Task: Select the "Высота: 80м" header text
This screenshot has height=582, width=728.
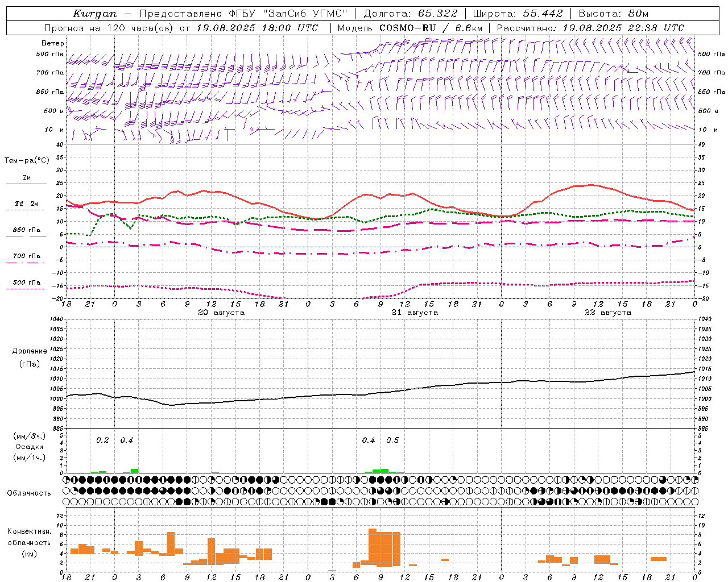Action: point(613,14)
